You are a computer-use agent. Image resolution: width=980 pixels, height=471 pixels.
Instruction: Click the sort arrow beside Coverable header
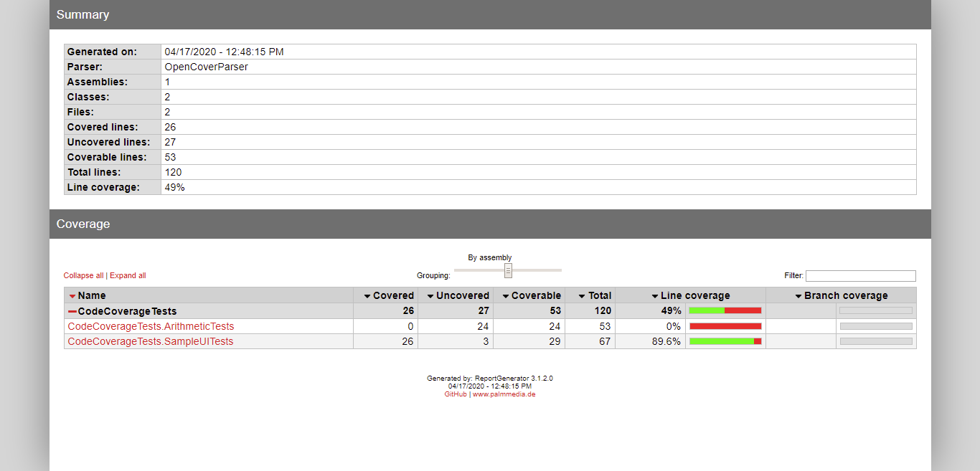506,296
